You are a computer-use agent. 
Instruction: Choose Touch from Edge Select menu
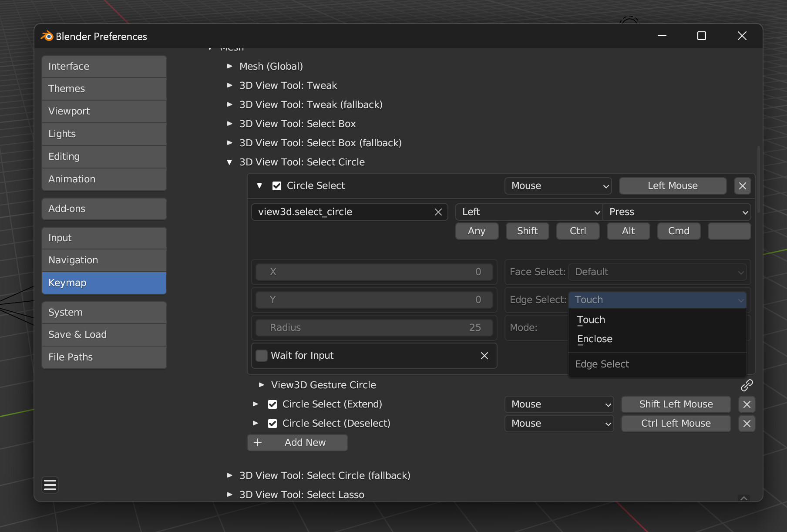coord(657,320)
